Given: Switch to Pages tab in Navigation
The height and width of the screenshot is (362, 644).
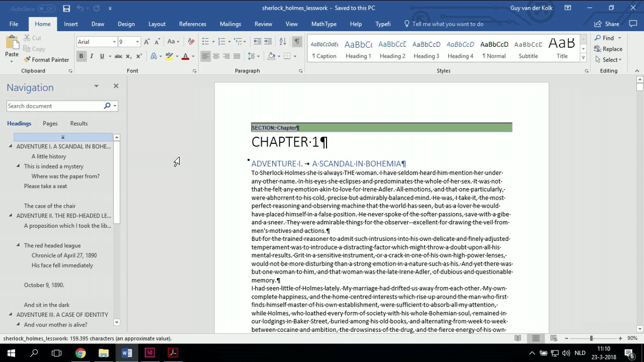Looking at the screenshot, I should 50,124.
